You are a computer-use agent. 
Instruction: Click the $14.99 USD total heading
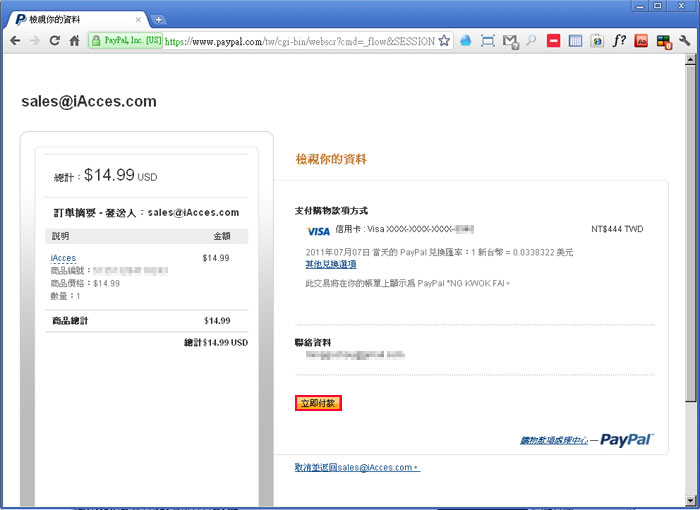121,175
